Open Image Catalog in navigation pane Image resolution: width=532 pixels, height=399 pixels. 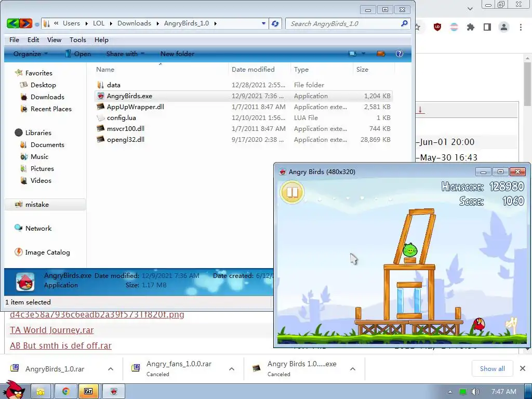coord(47,252)
